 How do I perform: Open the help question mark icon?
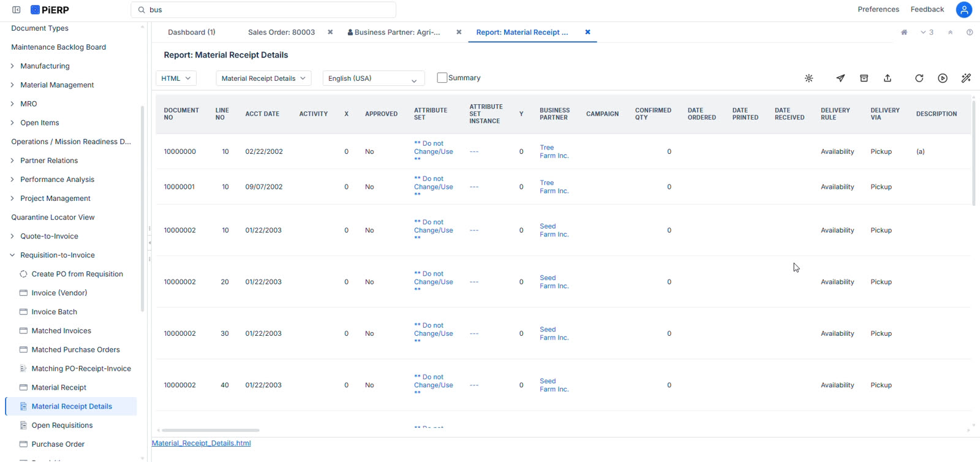coord(970,32)
